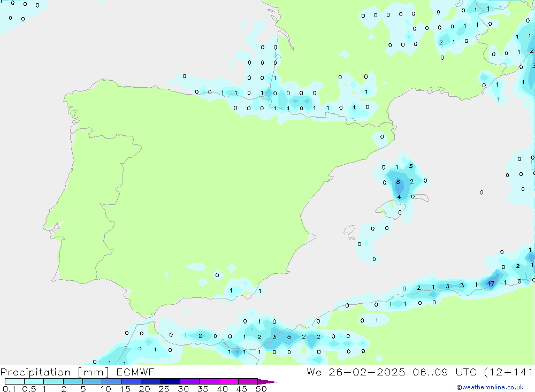The image size is (535, 392).
Task: Click the legend label "30"
Action: [x=184, y=389]
